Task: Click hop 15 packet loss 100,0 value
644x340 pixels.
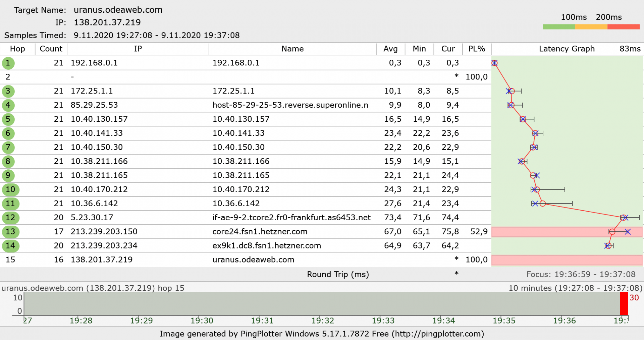Action: tap(477, 260)
